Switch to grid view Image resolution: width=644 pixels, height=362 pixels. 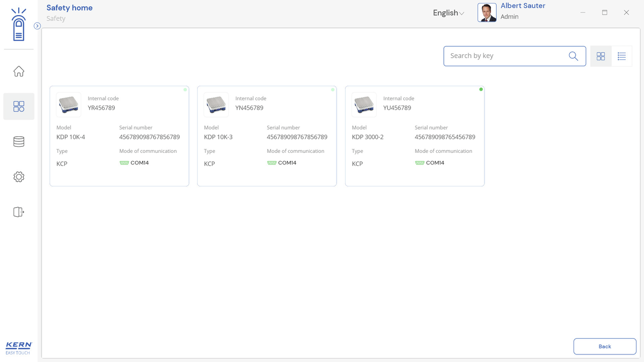pyautogui.click(x=601, y=56)
